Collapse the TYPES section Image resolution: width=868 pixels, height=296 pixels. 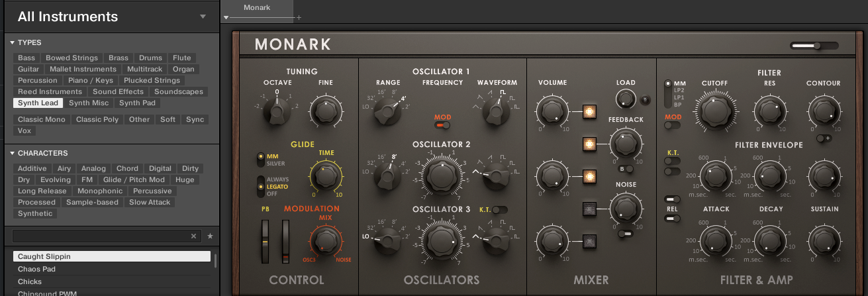(13, 42)
